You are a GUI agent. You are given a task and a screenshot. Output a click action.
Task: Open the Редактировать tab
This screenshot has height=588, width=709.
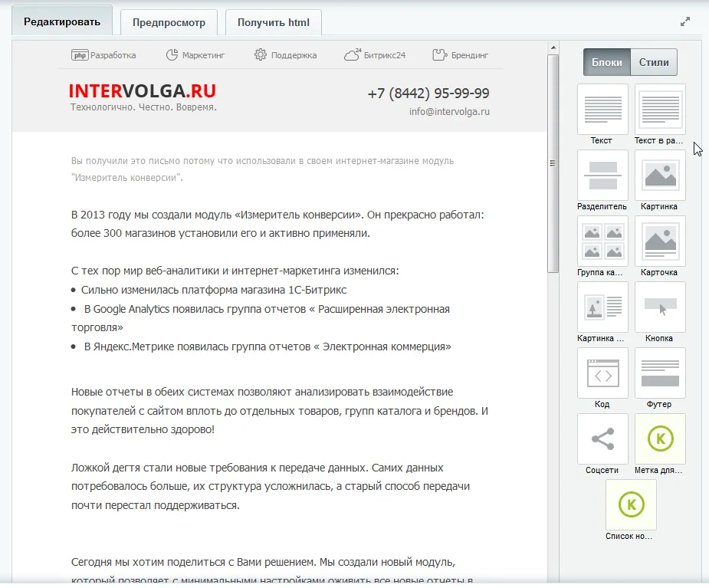(61, 21)
